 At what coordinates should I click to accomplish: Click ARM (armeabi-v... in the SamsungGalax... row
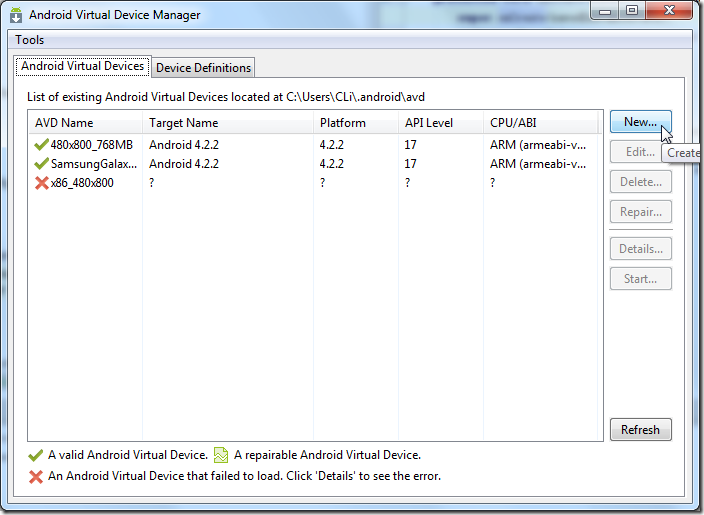click(538, 163)
